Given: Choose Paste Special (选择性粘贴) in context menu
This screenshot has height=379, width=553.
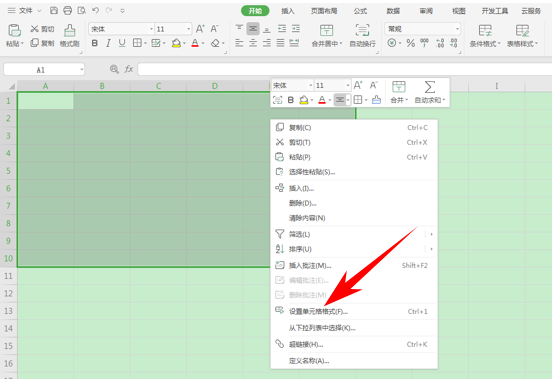Looking at the screenshot, I should click(354, 172).
